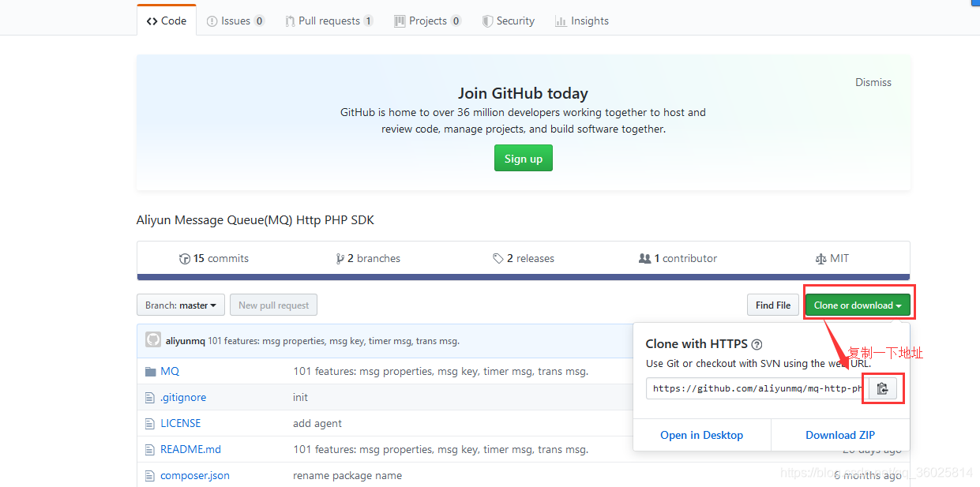Open the aliyunmq author link
980x487 pixels.
tap(186, 341)
